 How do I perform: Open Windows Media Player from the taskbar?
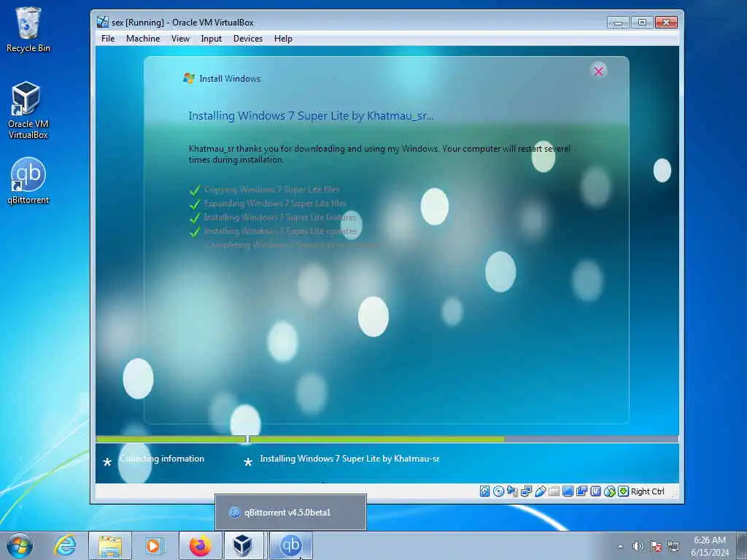(x=154, y=545)
